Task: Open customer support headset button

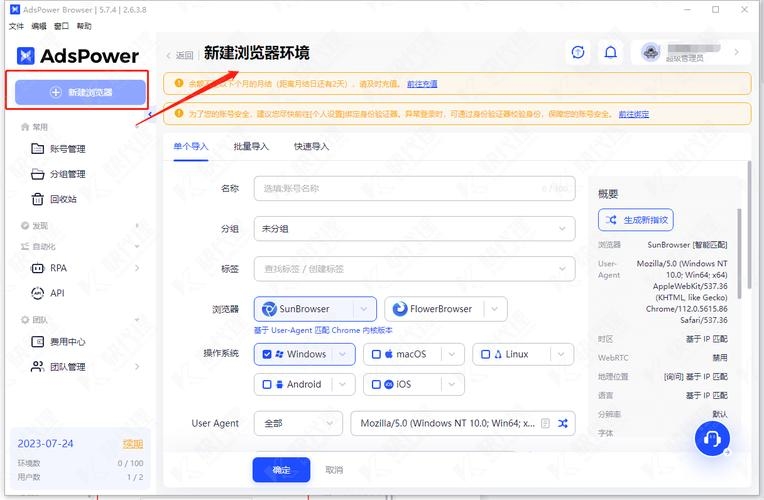Action: point(712,439)
